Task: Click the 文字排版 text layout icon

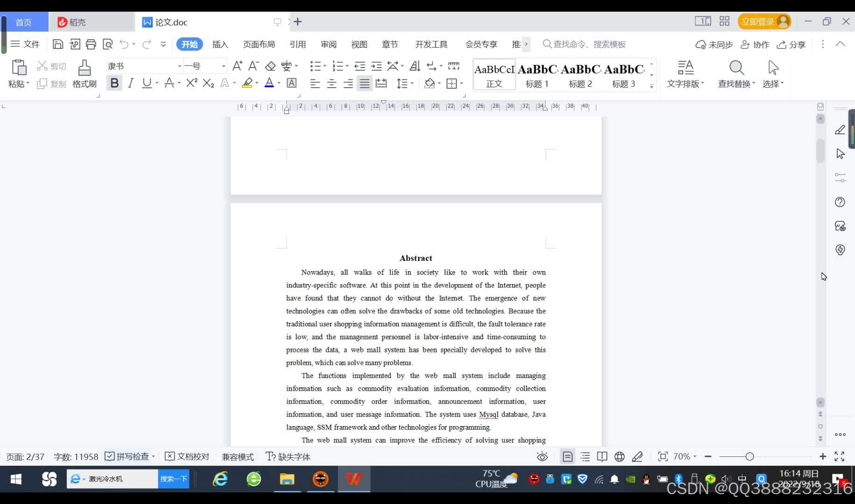Action: pos(685,75)
